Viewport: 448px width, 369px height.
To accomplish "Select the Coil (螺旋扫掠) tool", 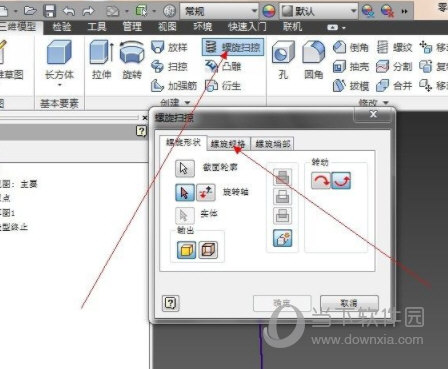I will point(233,47).
